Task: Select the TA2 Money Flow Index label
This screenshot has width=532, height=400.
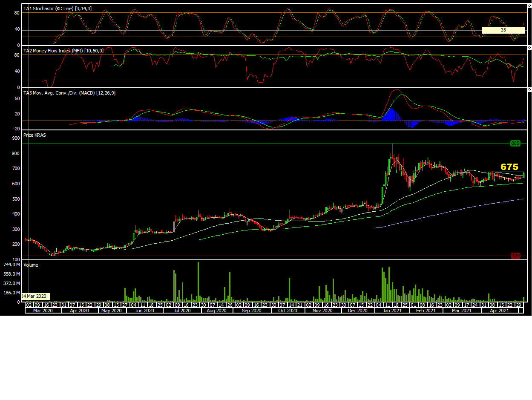Action: 63,51
